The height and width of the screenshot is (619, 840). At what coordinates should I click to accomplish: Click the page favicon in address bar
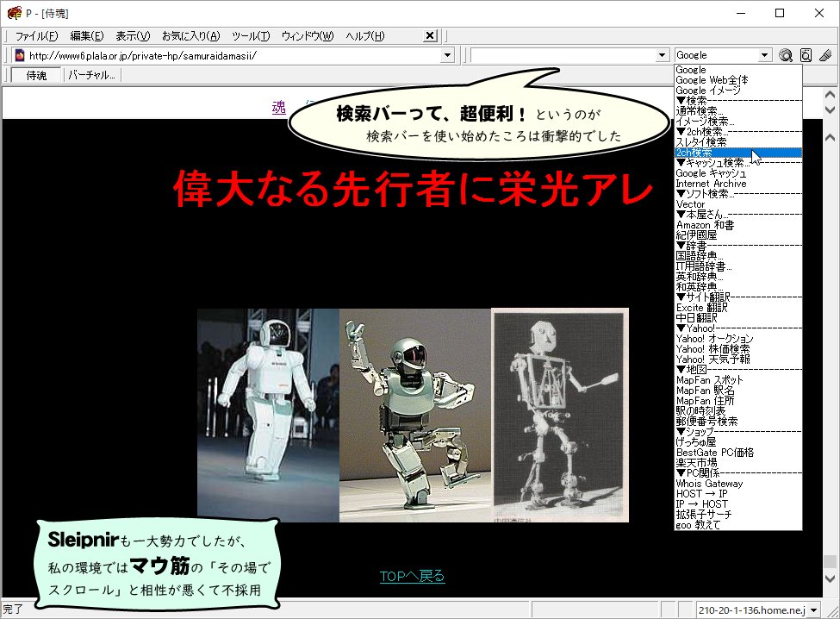pyautogui.click(x=20, y=55)
